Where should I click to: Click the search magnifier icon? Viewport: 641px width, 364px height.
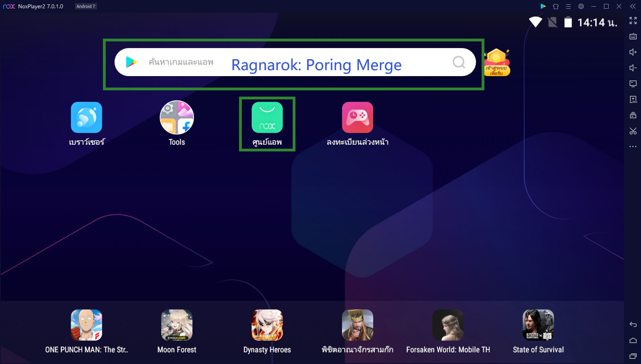[459, 62]
